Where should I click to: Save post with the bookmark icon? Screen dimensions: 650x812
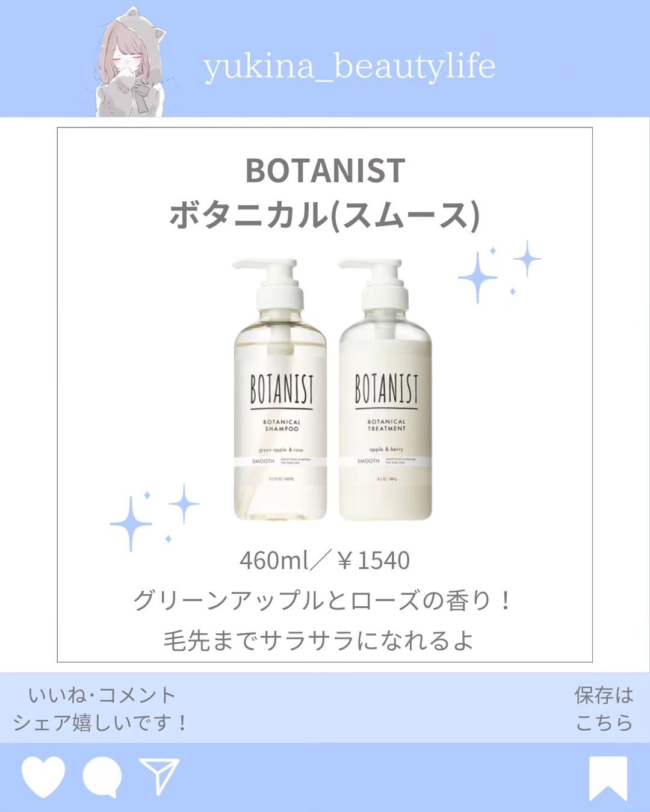coord(608,778)
